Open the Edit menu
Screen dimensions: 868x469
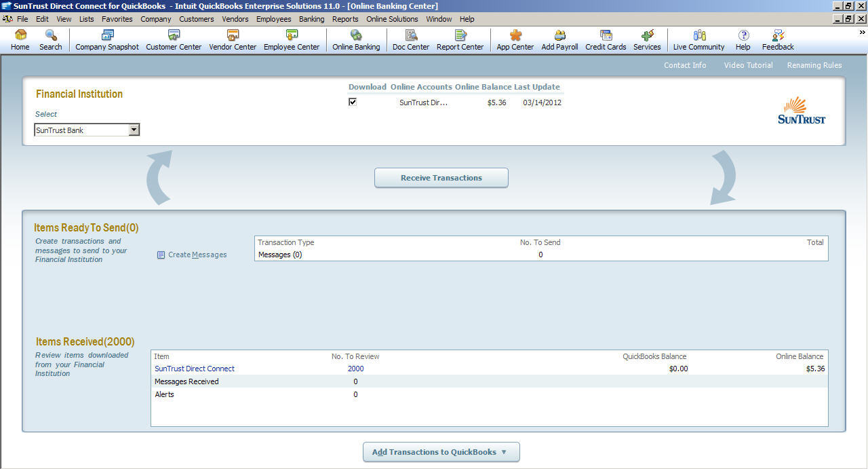[x=42, y=19]
